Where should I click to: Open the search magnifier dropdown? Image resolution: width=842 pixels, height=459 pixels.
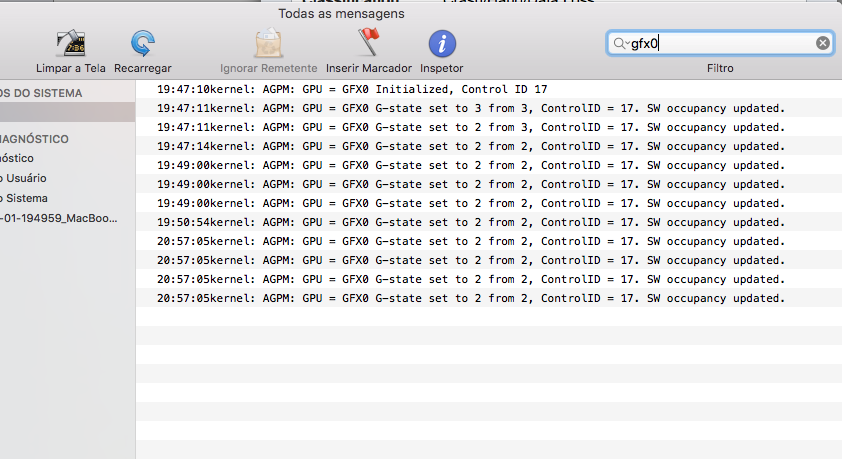pyautogui.click(x=621, y=43)
